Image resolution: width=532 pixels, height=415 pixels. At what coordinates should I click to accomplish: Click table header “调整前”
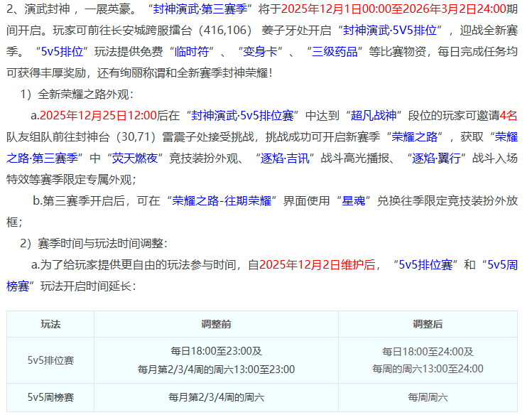pyautogui.click(x=216, y=324)
